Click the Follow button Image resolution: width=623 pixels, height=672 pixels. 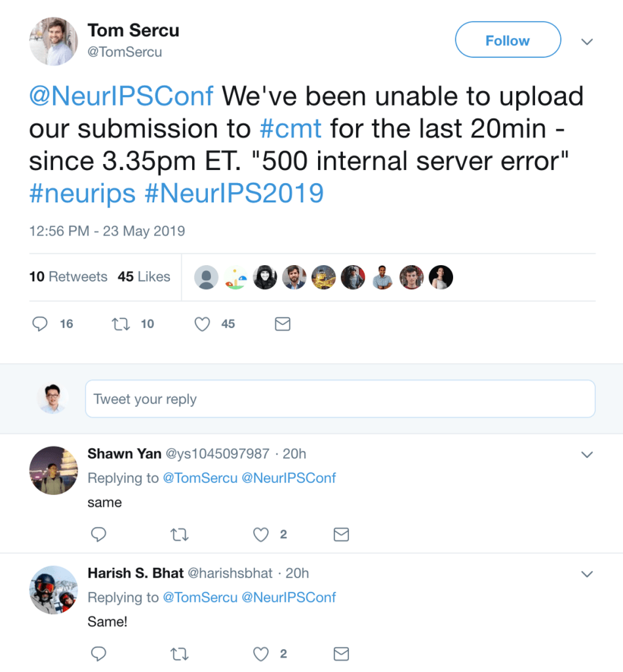pyautogui.click(x=507, y=40)
